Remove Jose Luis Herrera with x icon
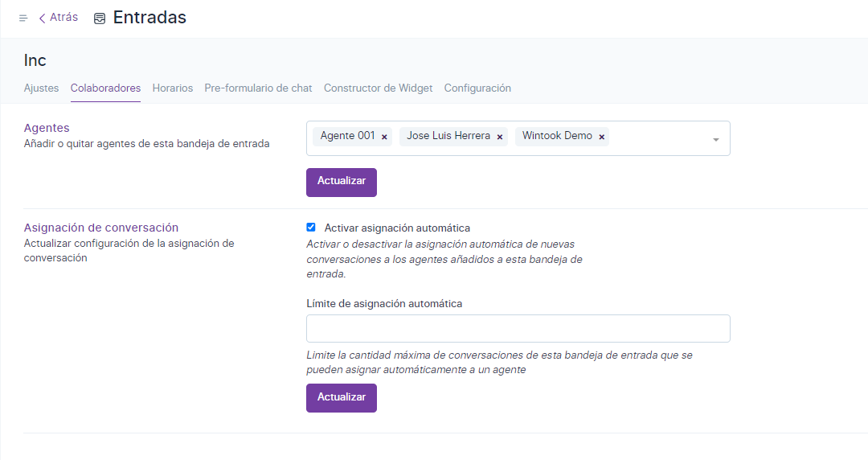868x460 pixels. pyautogui.click(x=500, y=137)
